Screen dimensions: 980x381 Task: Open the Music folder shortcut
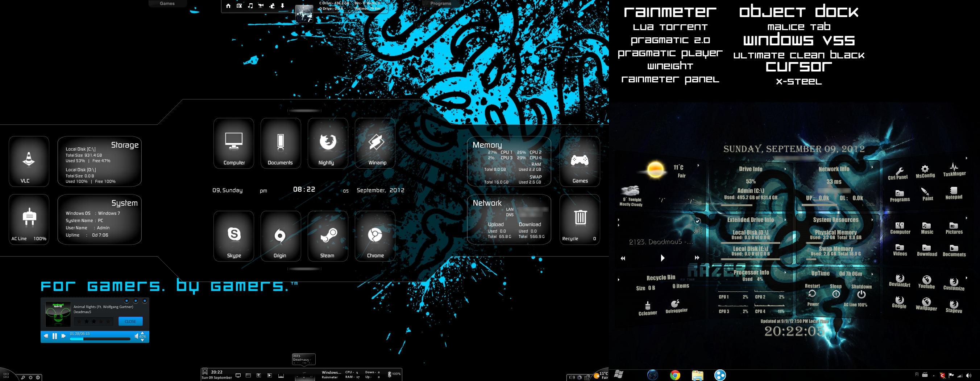927,228
